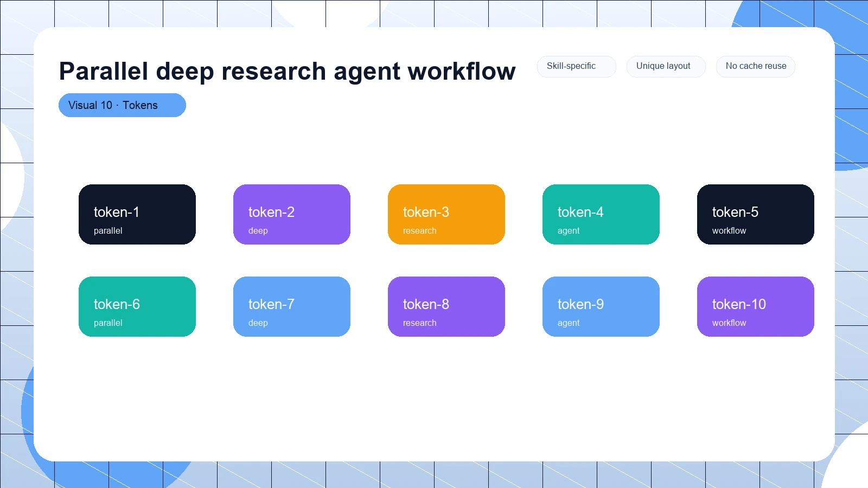868x488 pixels.
Task: Click the No cache reuse tag pill
Action: [756, 67]
